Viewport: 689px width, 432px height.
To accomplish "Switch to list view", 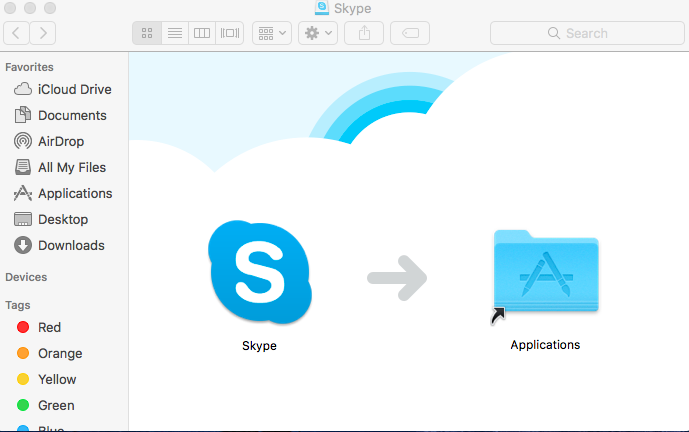I will point(175,33).
